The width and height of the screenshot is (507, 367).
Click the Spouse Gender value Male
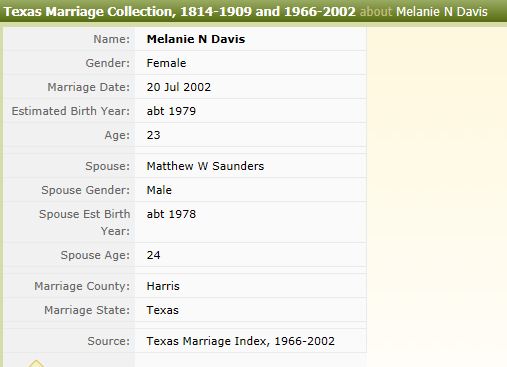[159, 190]
